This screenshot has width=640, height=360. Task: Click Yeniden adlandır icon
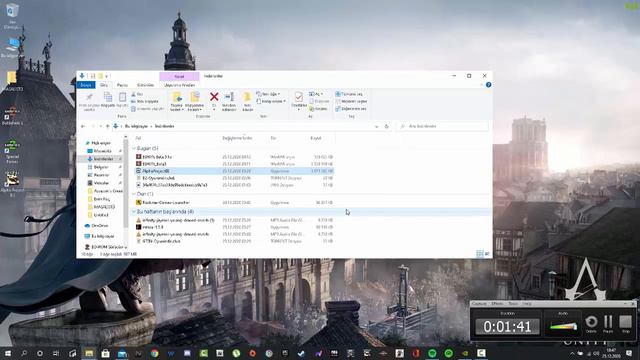pos(229,97)
